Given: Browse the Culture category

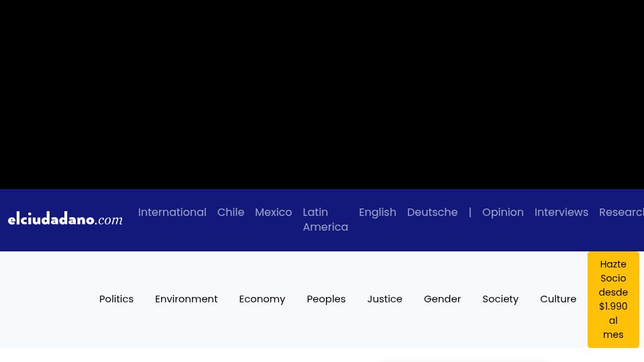Looking at the screenshot, I should (x=558, y=299).
